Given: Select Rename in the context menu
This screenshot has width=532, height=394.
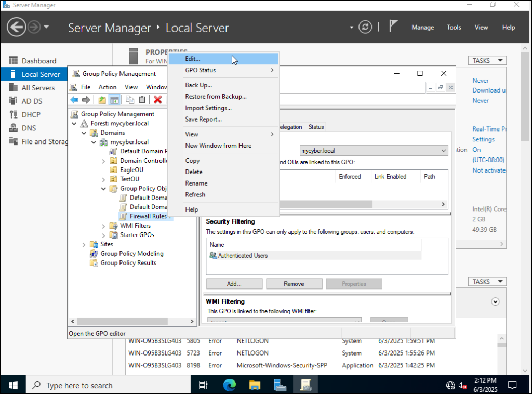Looking at the screenshot, I should coord(223,183).
